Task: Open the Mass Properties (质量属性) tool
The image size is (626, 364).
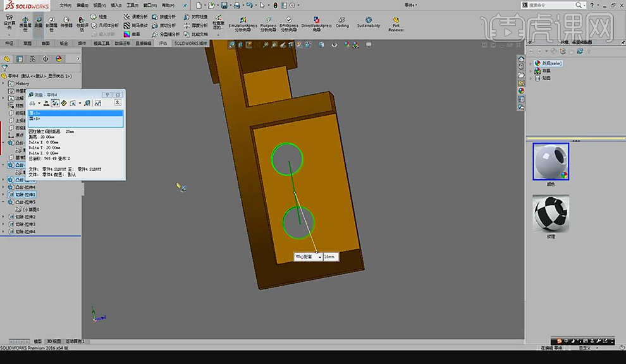Action: 25,24
